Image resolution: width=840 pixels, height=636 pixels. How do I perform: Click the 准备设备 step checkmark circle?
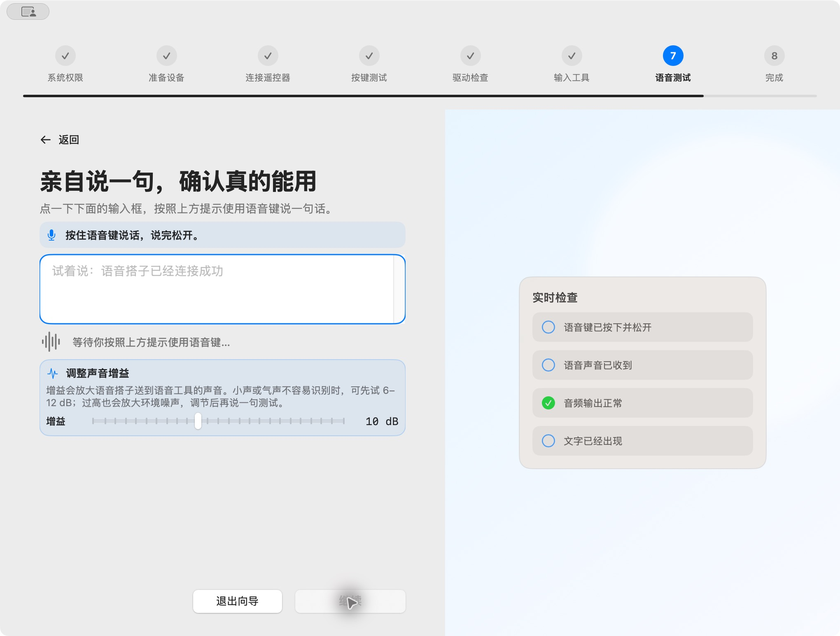[x=167, y=56]
